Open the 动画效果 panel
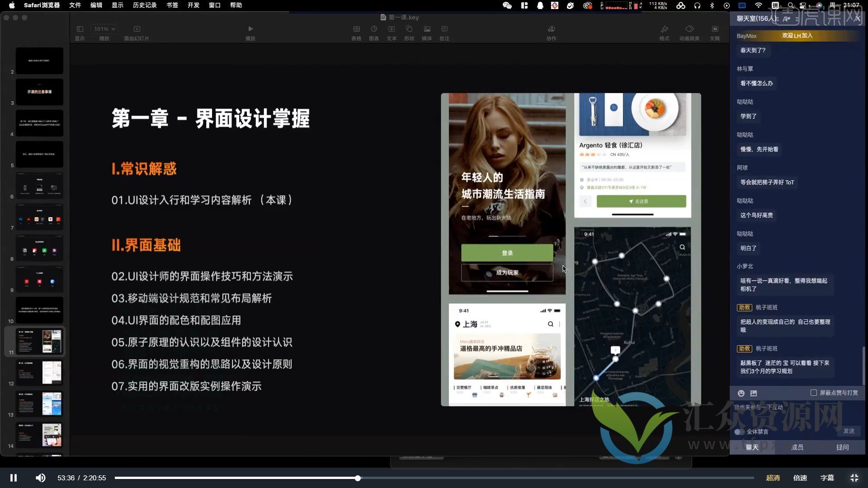The width and height of the screenshot is (868, 488). [689, 28]
